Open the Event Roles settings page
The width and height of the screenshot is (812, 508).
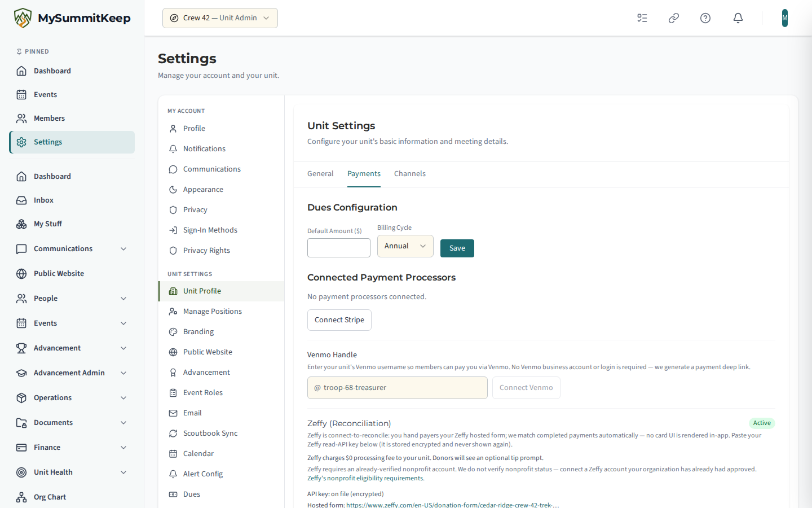click(221, 393)
